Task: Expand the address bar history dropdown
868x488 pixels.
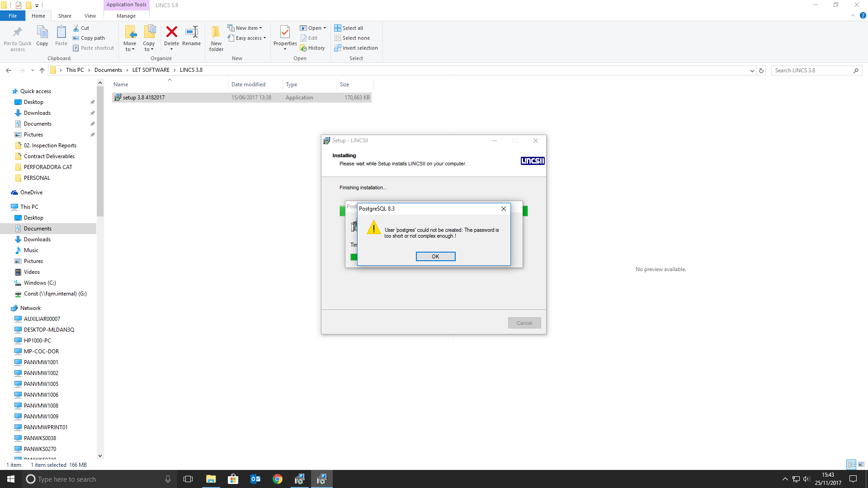Action: 752,70
